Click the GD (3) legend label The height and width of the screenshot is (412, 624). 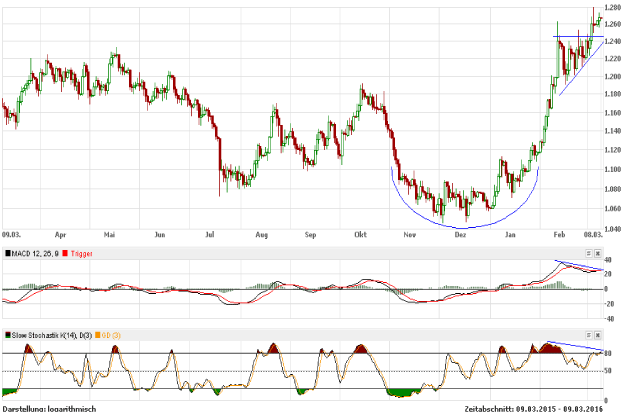[x=111, y=334]
